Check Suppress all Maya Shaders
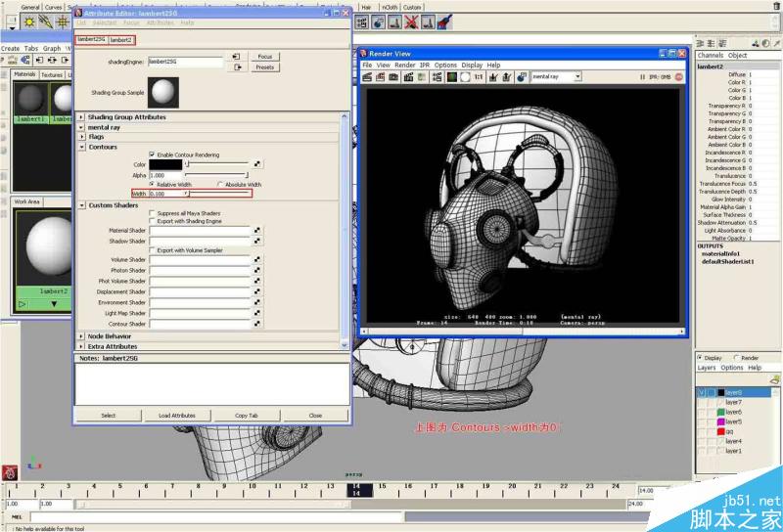The height and width of the screenshot is (532, 783). (x=152, y=212)
